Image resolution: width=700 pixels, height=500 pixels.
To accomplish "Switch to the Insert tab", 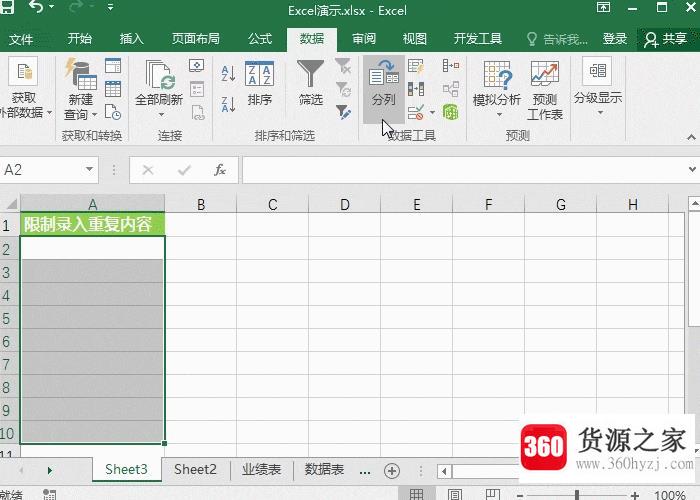I will tap(131, 39).
